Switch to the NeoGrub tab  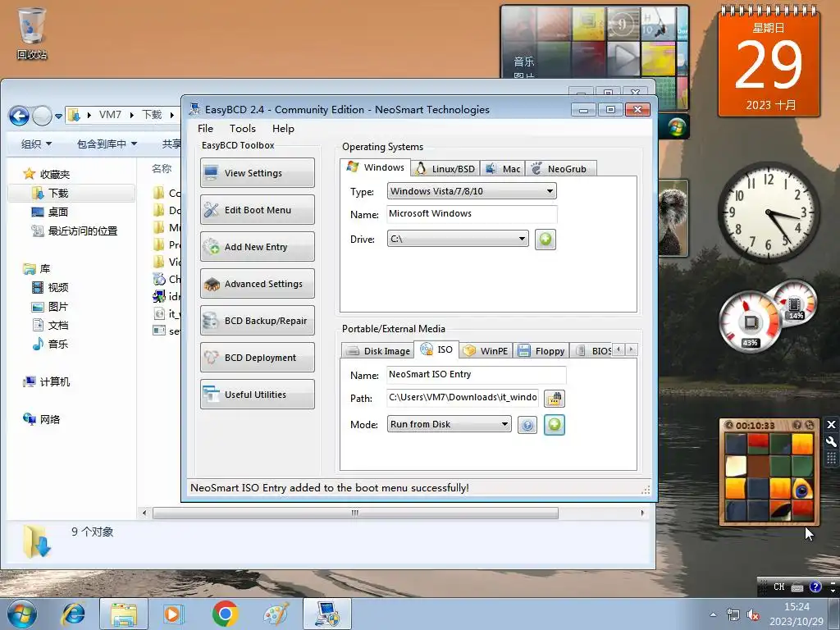tap(560, 169)
